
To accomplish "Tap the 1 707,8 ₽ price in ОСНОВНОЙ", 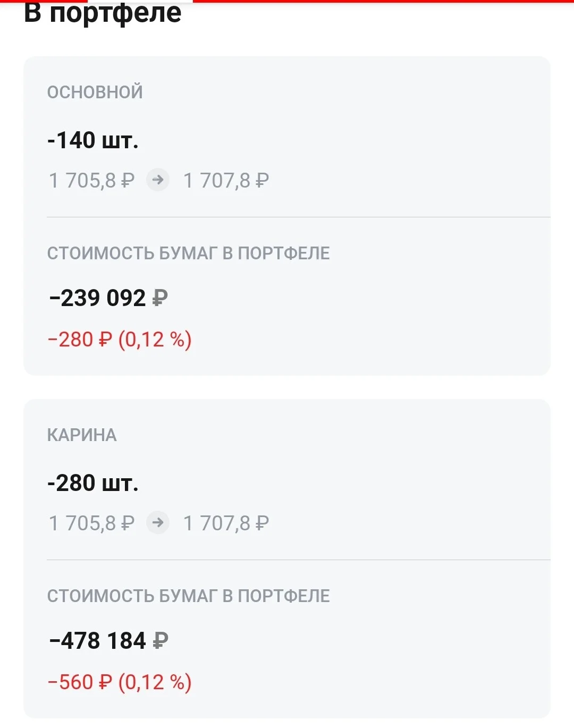I will [x=226, y=181].
